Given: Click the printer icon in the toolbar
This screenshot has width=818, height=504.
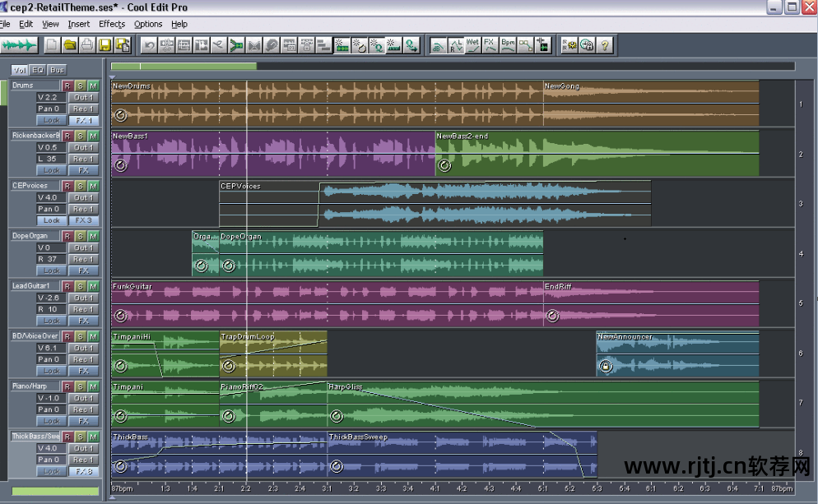Looking at the screenshot, I should 87,46.
